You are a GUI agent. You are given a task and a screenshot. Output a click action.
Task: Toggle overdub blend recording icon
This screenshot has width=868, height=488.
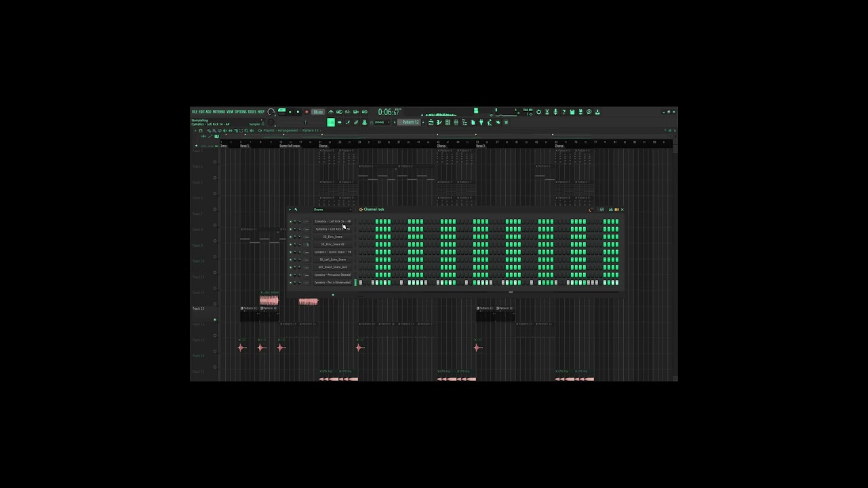click(356, 112)
